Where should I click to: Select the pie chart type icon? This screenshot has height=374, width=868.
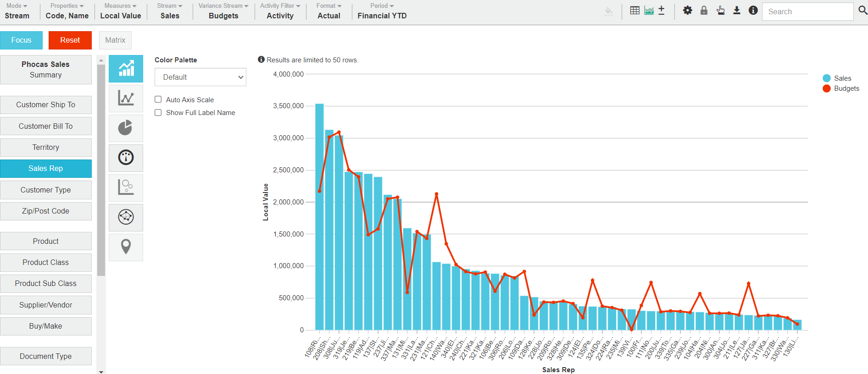tap(126, 128)
